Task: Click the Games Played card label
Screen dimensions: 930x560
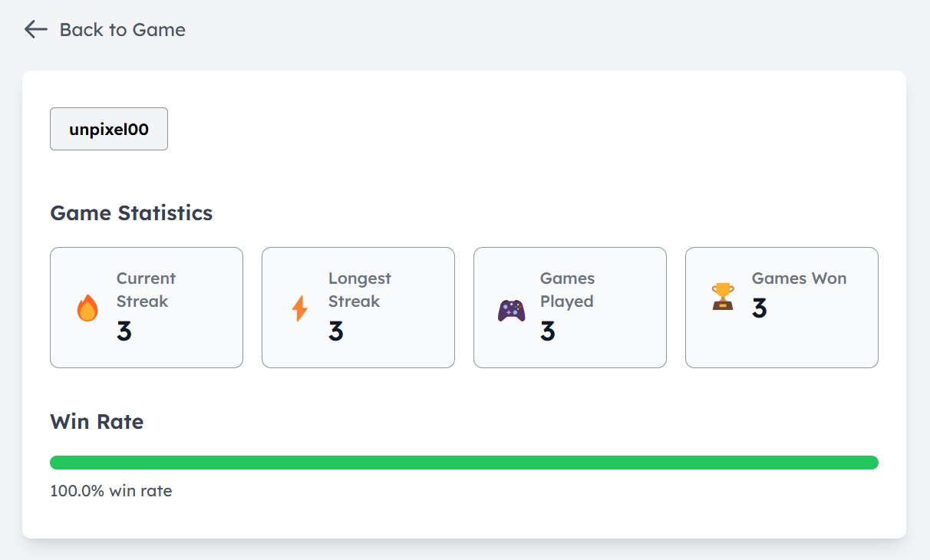Action: click(x=567, y=290)
